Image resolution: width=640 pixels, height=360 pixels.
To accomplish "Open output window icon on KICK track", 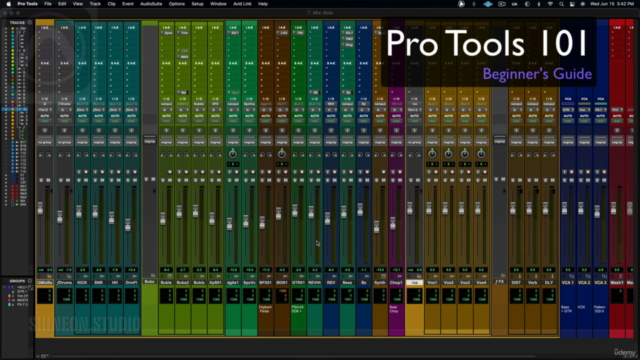I will [x=82, y=131].
